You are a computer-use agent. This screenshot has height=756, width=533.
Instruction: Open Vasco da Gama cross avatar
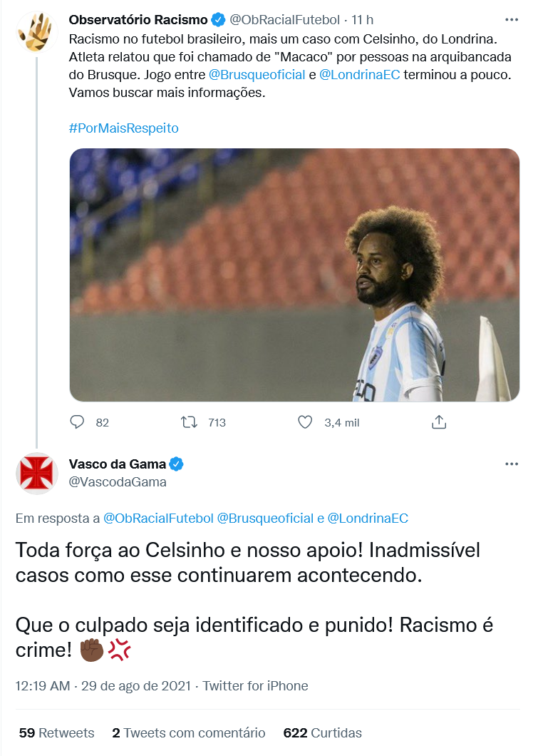click(36, 474)
